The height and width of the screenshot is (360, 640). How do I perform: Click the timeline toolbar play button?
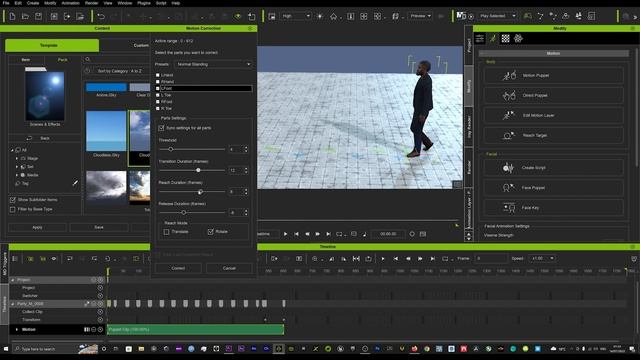(x=383, y=259)
